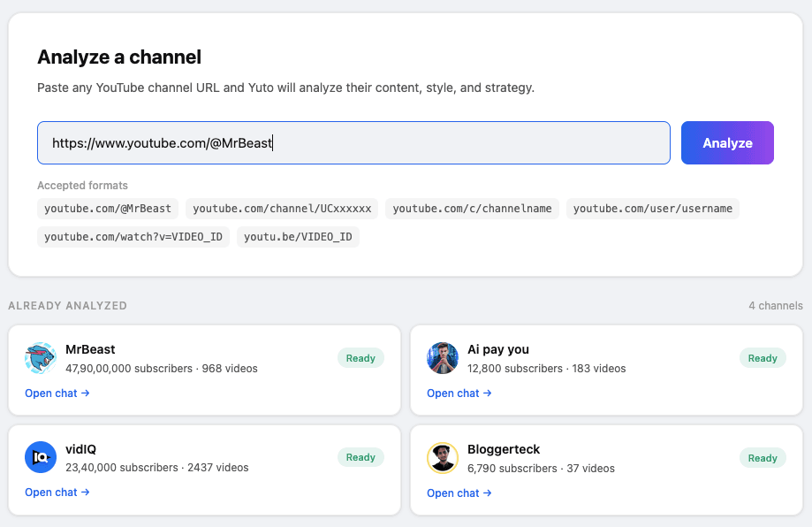The height and width of the screenshot is (527, 812).
Task: Select the youtu.be/VIDEO_ID format chip
Action: click(298, 237)
